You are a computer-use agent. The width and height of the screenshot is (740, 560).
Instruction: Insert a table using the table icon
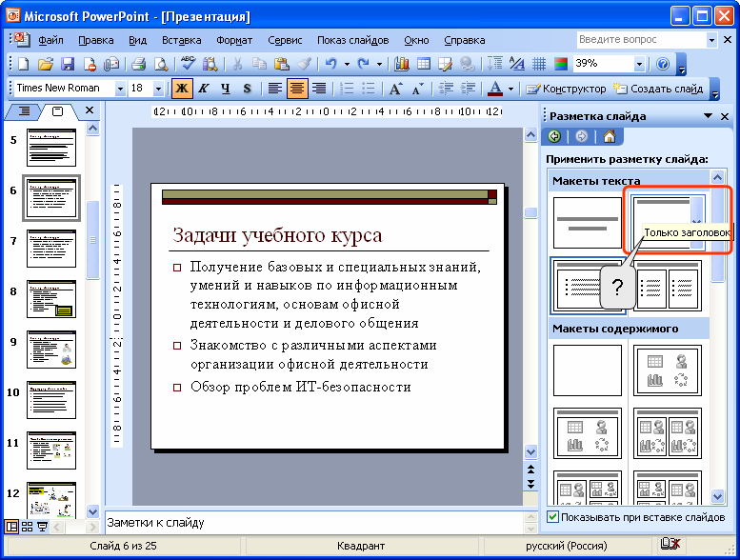(x=423, y=64)
